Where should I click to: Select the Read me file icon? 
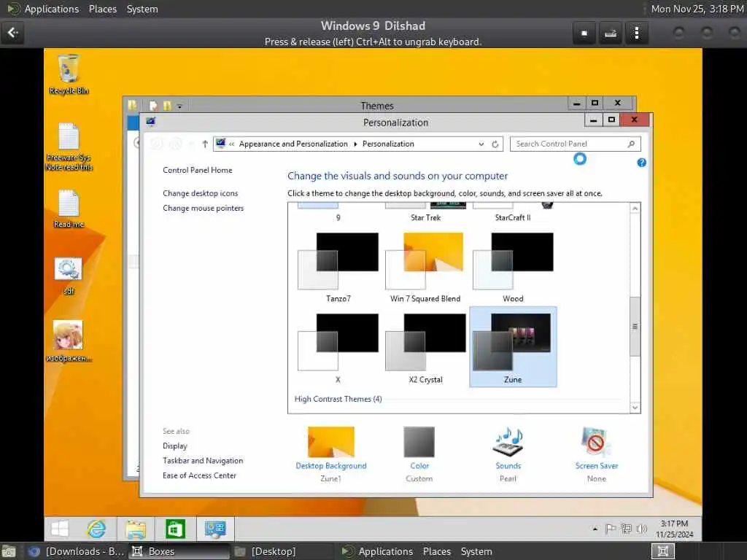pos(69,209)
